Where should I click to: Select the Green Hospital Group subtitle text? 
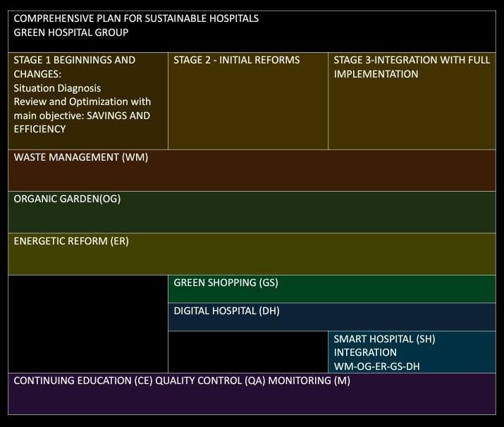(x=71, y=32)
